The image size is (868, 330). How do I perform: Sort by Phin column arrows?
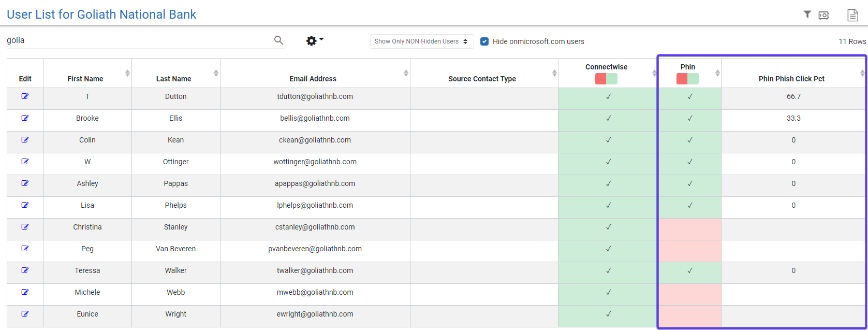tap(717, 73)
